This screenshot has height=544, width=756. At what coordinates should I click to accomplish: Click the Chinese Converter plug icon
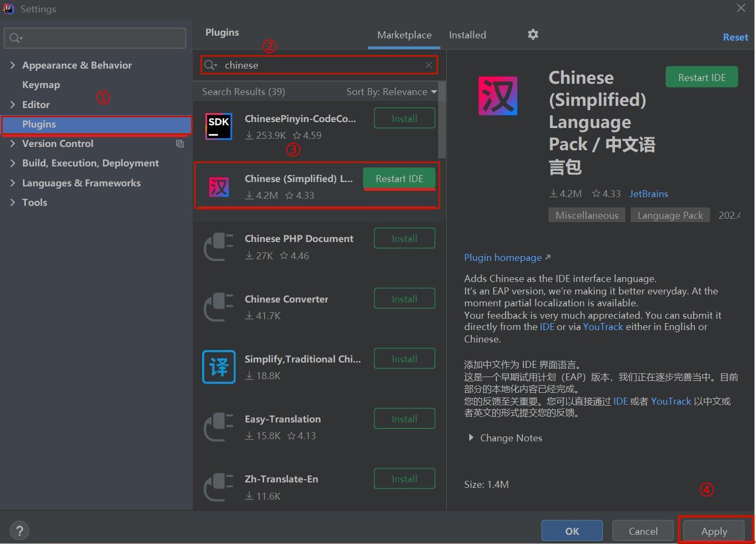(218, 307)
